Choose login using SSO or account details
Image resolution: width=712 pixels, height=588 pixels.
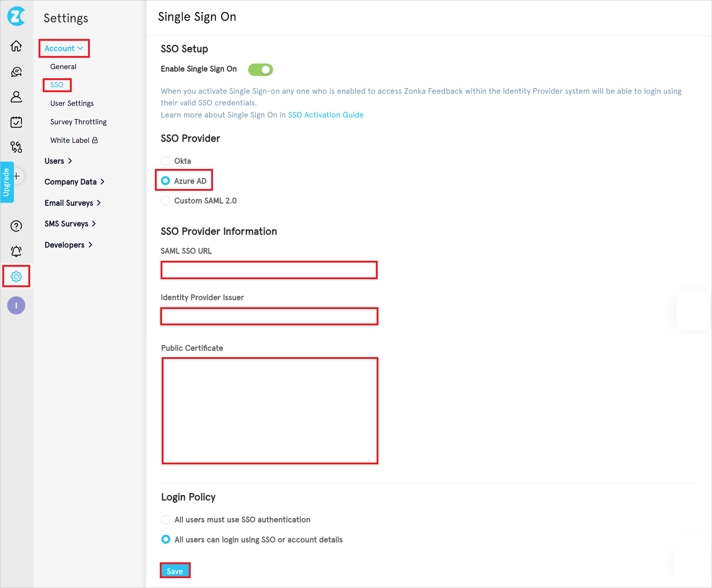pos(166,540)
